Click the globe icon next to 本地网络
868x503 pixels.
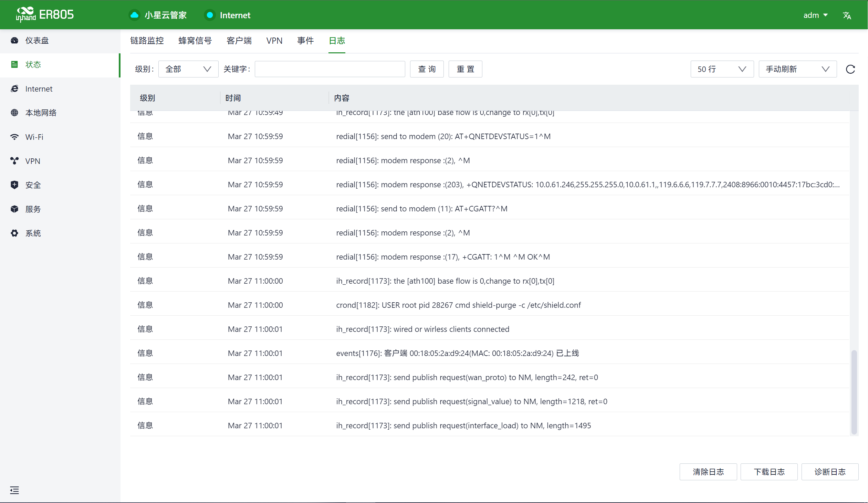14,113
